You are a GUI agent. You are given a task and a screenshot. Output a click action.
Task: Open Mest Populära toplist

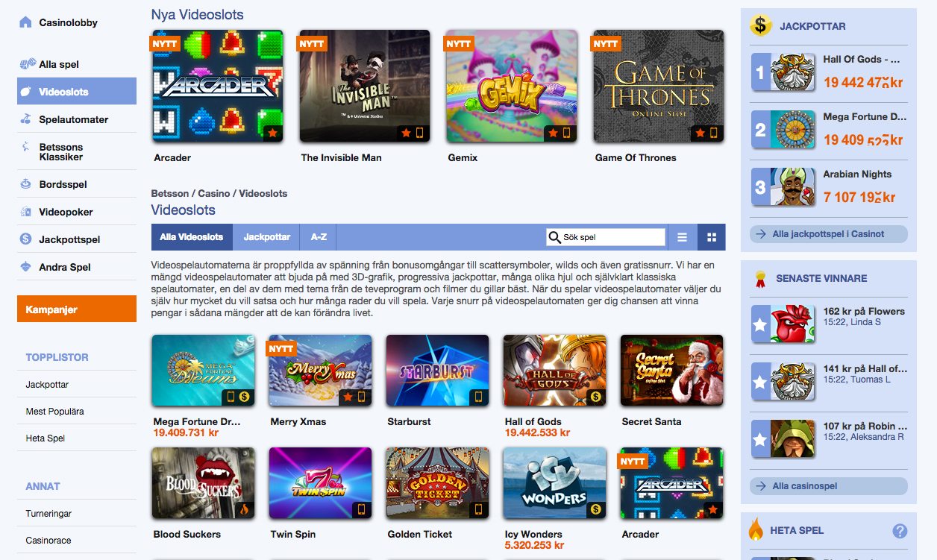55,412
